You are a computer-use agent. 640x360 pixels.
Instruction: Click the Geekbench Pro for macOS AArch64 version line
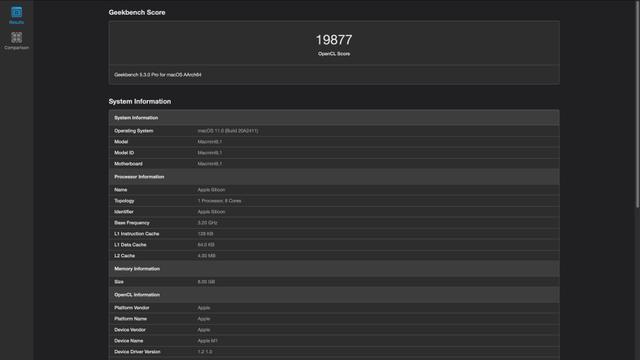click(158, 75)
